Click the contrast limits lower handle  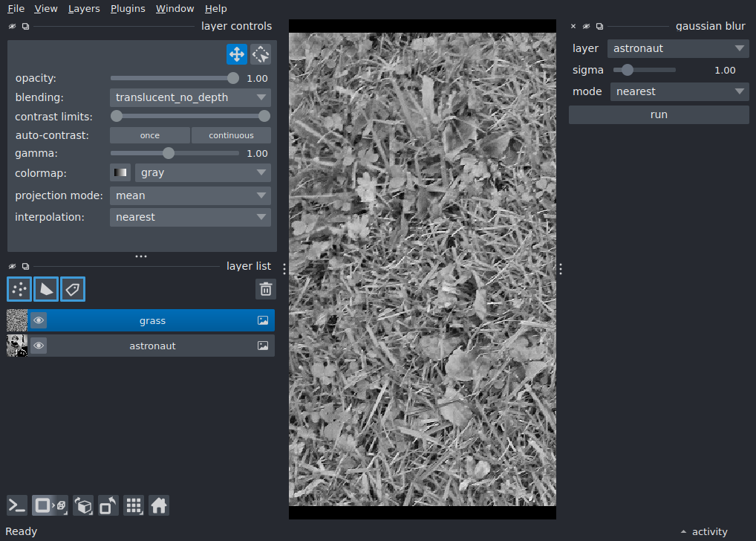pyautogui.click(x=116, y=116)
